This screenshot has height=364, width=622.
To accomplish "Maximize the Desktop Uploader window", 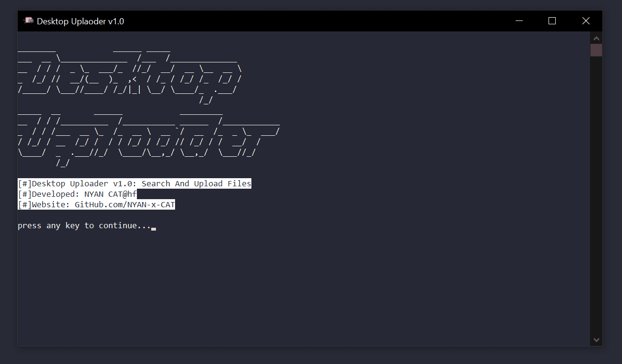I will 552,20.
